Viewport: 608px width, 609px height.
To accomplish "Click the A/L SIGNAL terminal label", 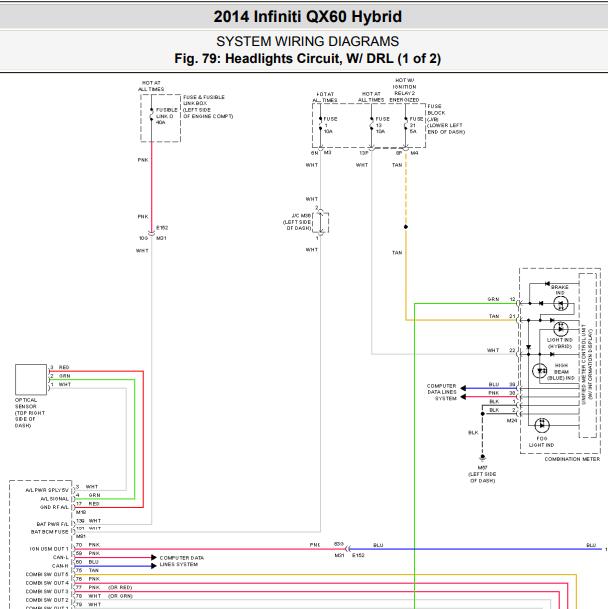I will 54,499.
